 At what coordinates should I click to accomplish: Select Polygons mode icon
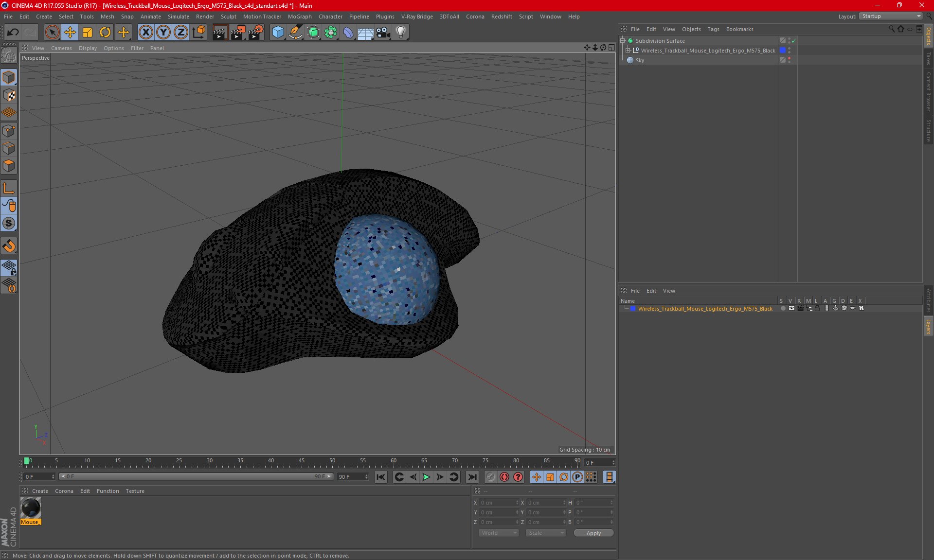coord(9,166)
